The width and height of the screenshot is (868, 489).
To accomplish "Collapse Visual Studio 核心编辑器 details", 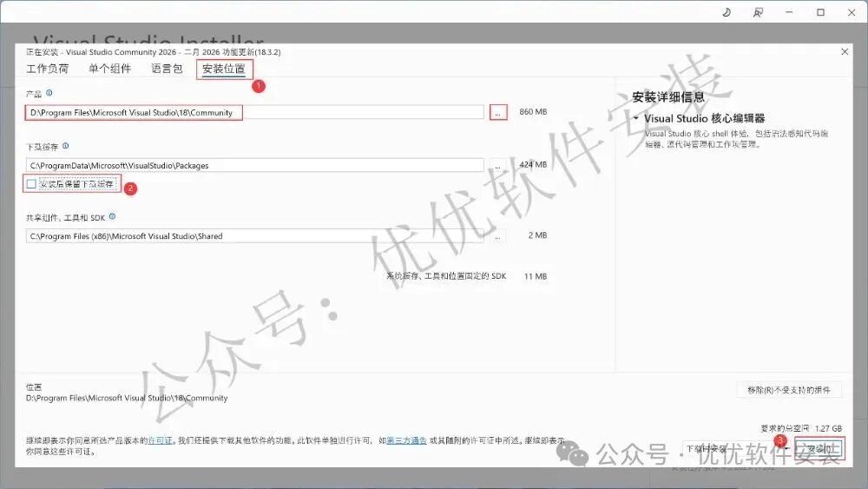I will pyautogui.click(x=636, y=118).
